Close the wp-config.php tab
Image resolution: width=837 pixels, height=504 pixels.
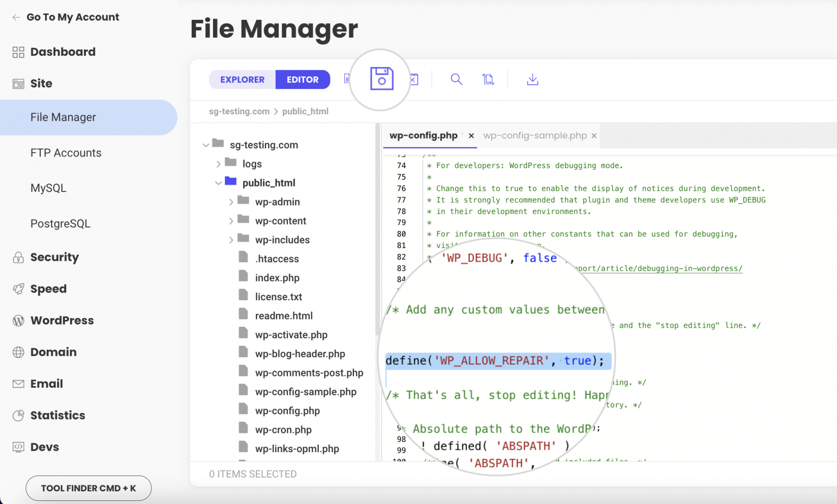click(471, 136)
